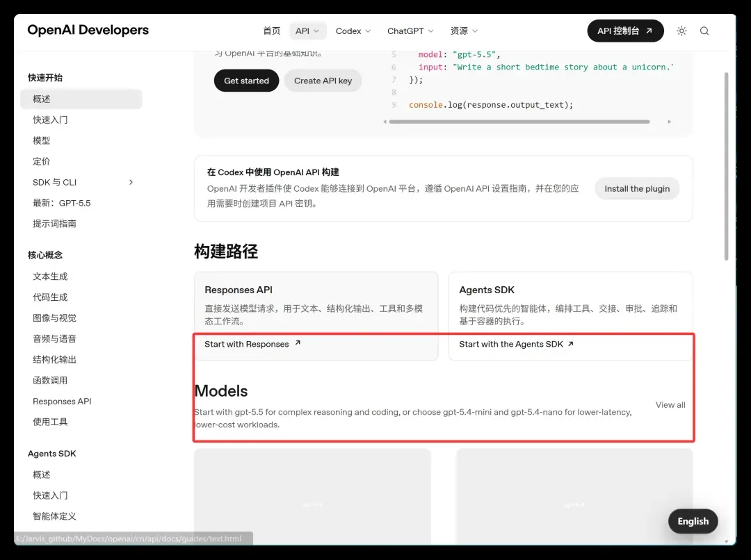The height and width of the screenshot is (560, 751).
Task: Open 使用工具 in the sidebar
Action: (50, 422)
